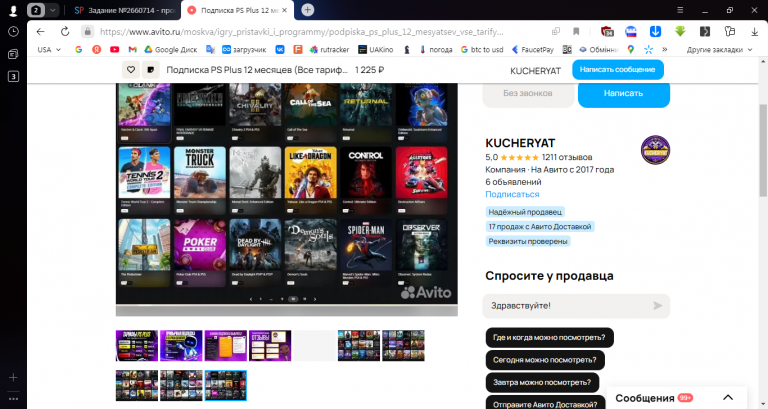768x409 pixels.
Task: Open the green arrow downloader extension
Action: pyautogui.click(x=680, y=31)
